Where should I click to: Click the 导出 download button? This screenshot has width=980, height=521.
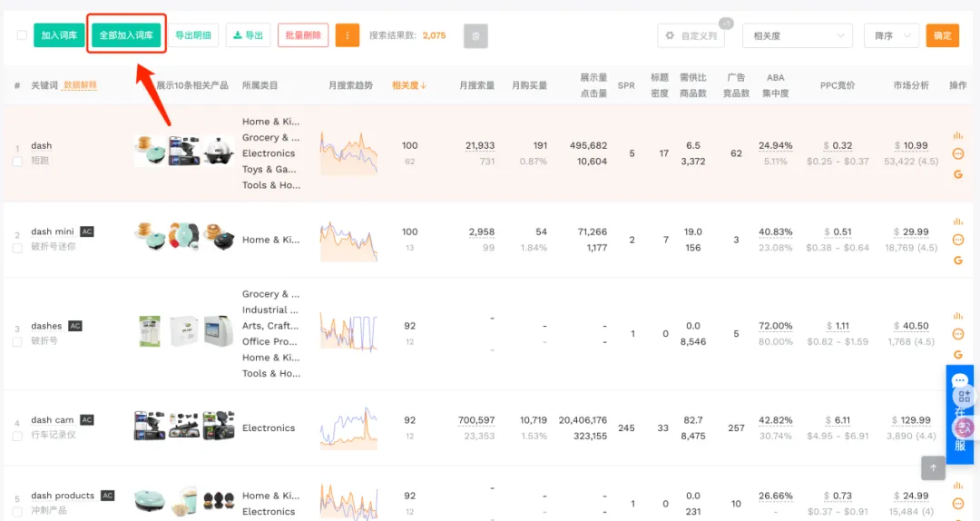tap(248, 35)
